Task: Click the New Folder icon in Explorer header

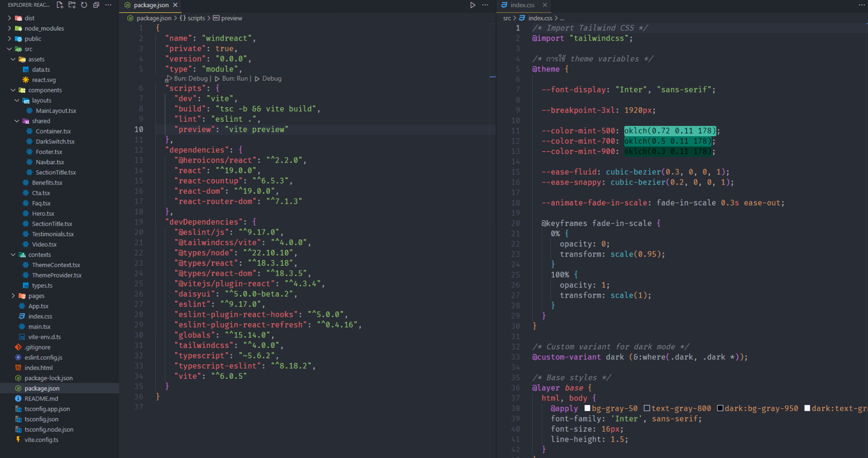Action: tap(72, 5)
